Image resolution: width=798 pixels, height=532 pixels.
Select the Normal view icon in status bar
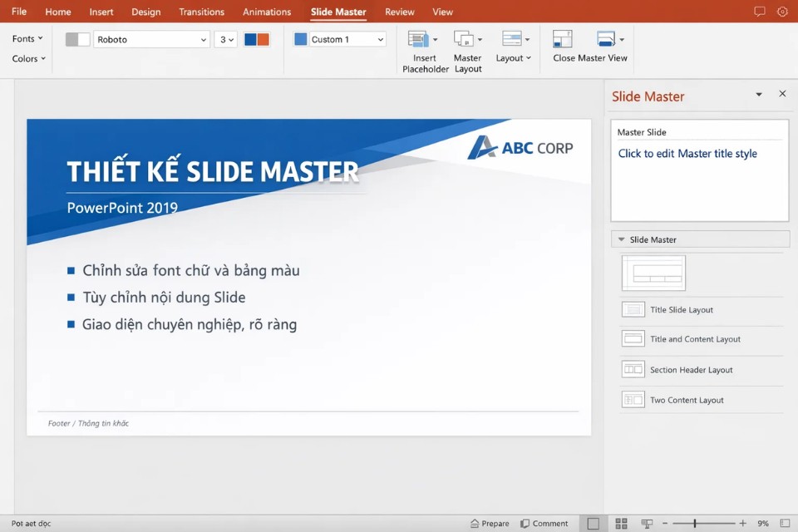[594, 523]
